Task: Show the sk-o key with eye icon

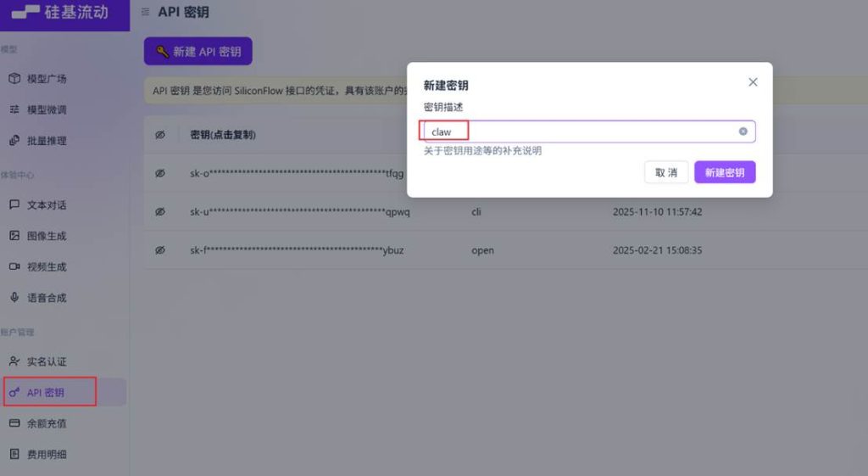Action: pyautogui.click(x=160, y=174)
